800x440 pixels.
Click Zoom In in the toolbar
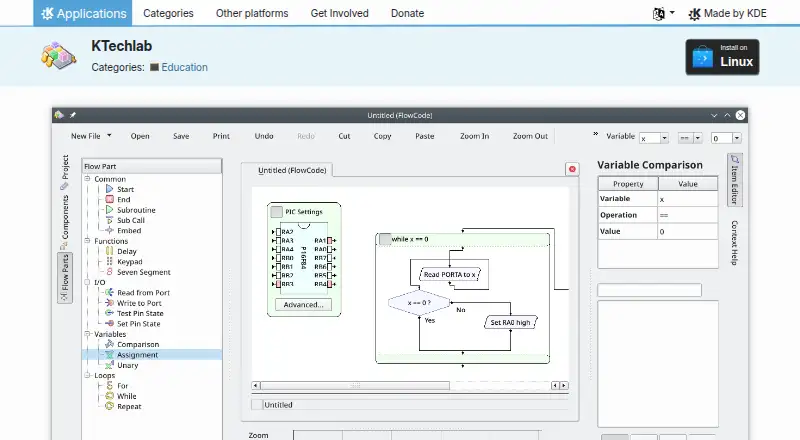[474, 136]
